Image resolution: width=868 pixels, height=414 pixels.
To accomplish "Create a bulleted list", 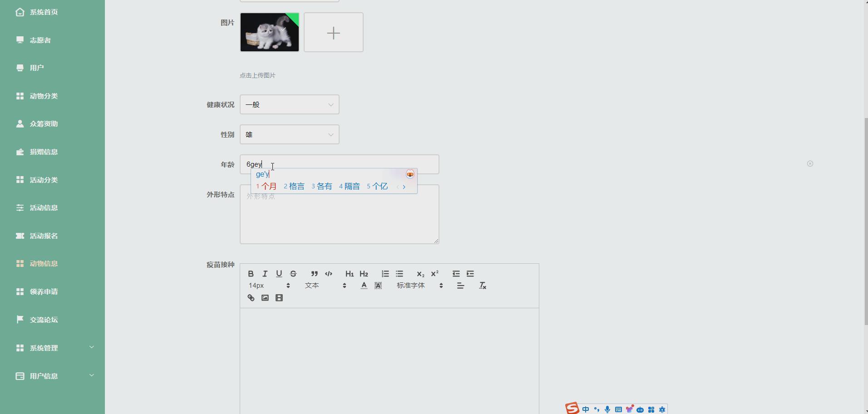I will tap(399, 274).
